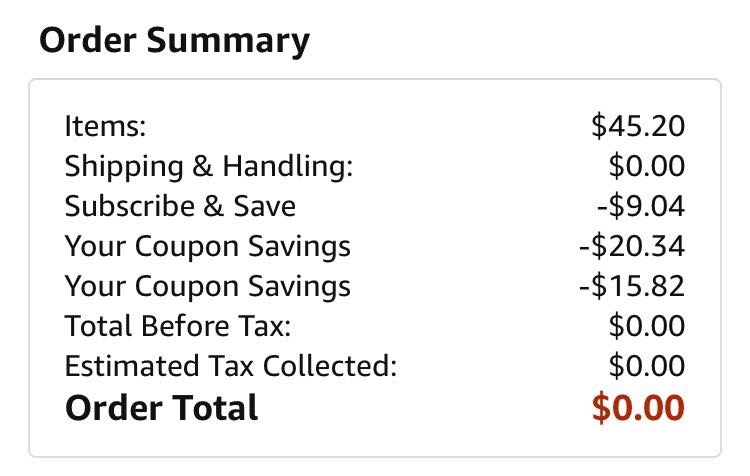The width and height of the screenshot is (750, 476).
Task: Click the ampersand in Shipping & Handling
Action: coord(203,166)
